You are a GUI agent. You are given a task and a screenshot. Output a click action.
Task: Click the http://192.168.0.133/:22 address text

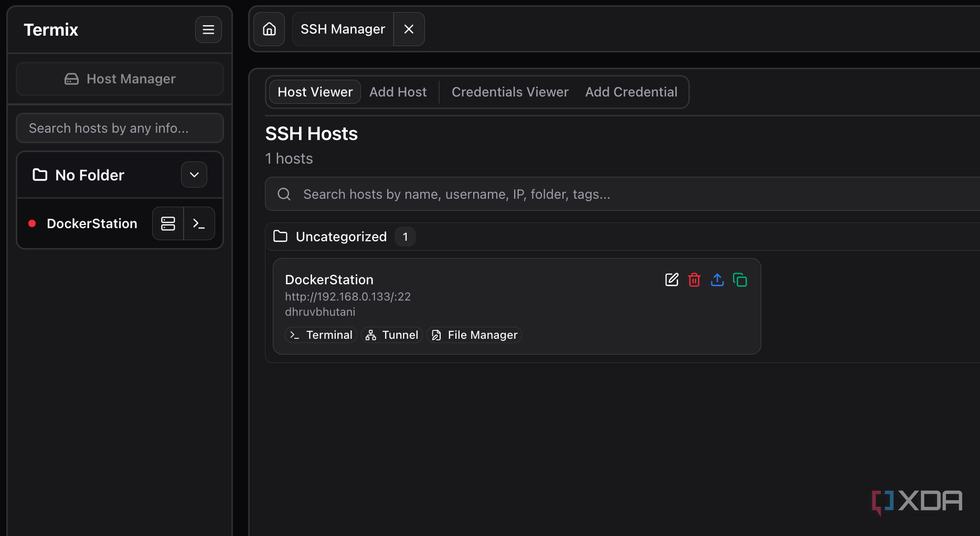tap(348, 296)
